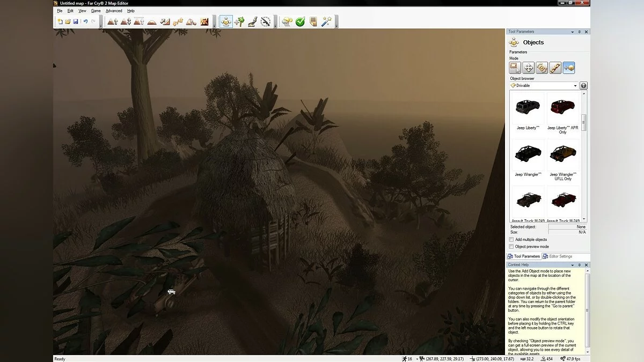This screenshot has width=644, height=362.
Task: Select the Raise/Lower terrain tool
Action: click(x=126, y=21)
